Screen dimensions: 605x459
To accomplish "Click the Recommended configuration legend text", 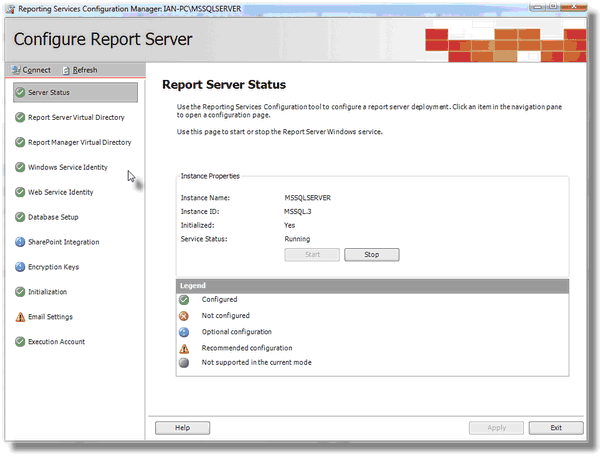I will click(247, 348).
